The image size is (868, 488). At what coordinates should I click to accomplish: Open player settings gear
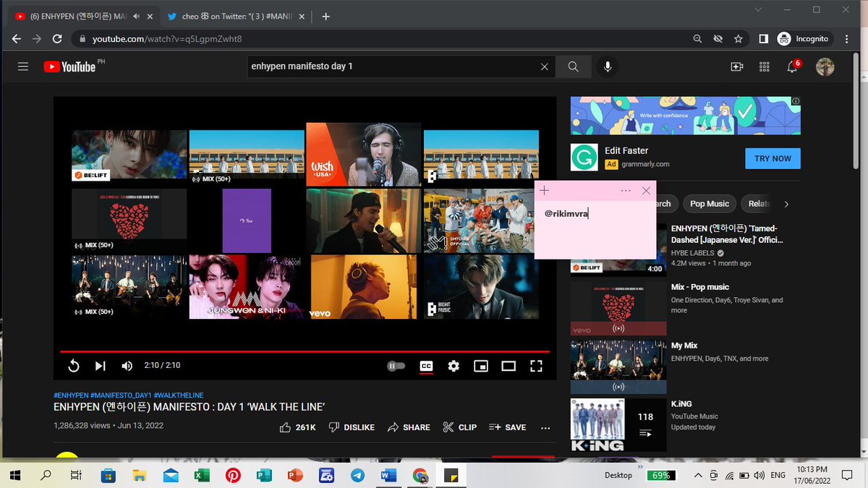click(x=454, y=366)
